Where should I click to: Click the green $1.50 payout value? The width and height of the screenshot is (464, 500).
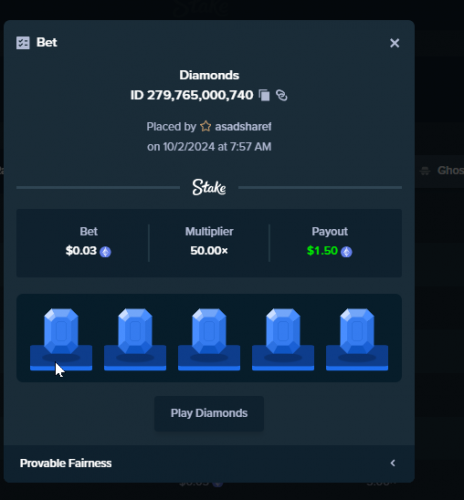[x=322, y=251]
